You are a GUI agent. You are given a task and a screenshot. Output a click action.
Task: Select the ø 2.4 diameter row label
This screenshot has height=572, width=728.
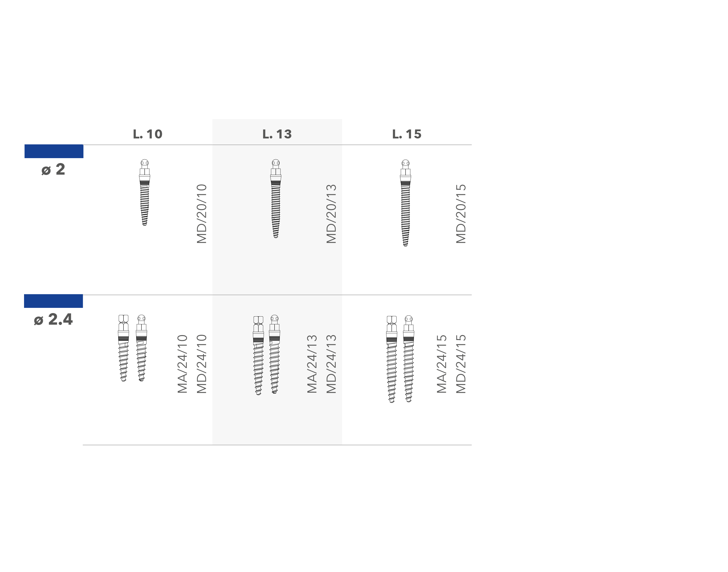(x=54, y=319)
